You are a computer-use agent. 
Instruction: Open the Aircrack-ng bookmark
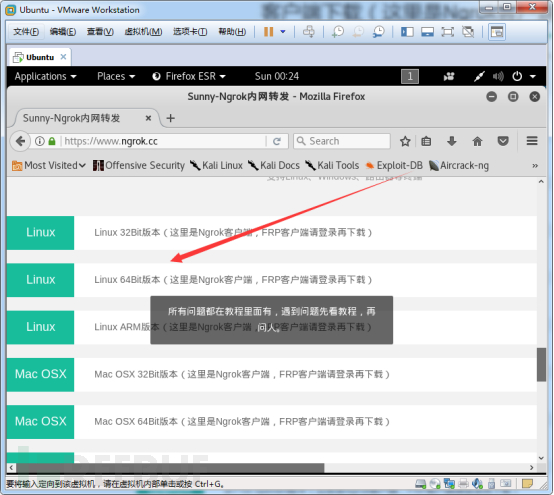[x=459, y=165]
